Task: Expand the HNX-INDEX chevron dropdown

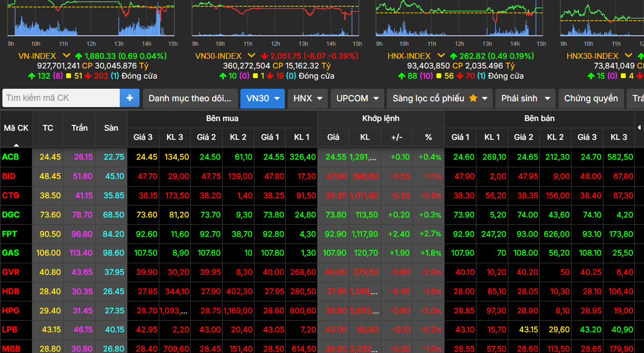Action: [441, 56]
